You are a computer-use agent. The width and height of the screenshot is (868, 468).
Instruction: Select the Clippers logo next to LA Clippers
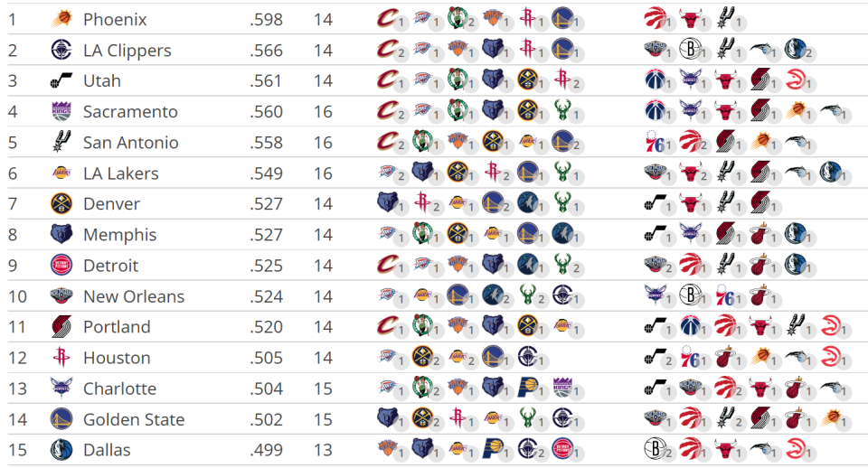click(61, 50)
